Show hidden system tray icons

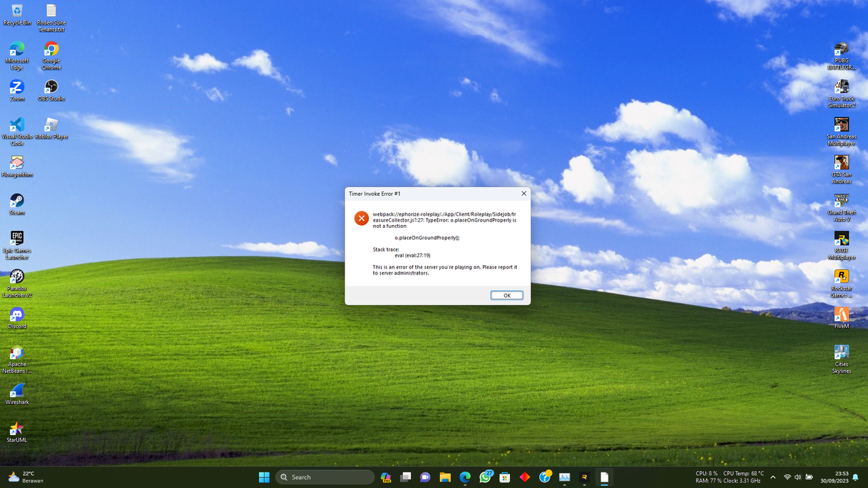click(x=772, y=477)
